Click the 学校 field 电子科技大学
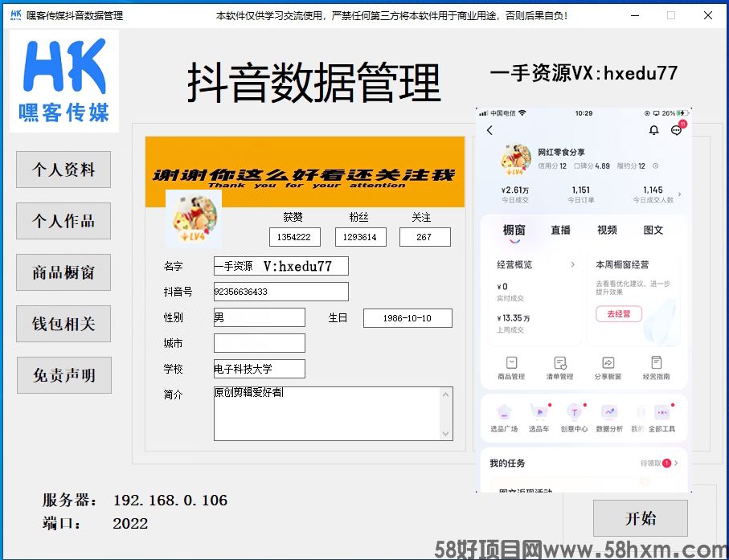 click(x=260, y=369)
